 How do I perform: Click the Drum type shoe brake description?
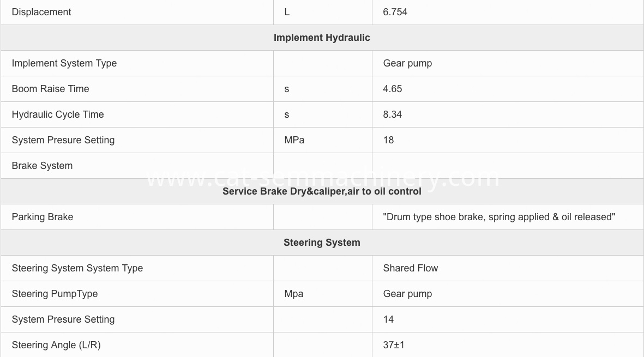499,217
